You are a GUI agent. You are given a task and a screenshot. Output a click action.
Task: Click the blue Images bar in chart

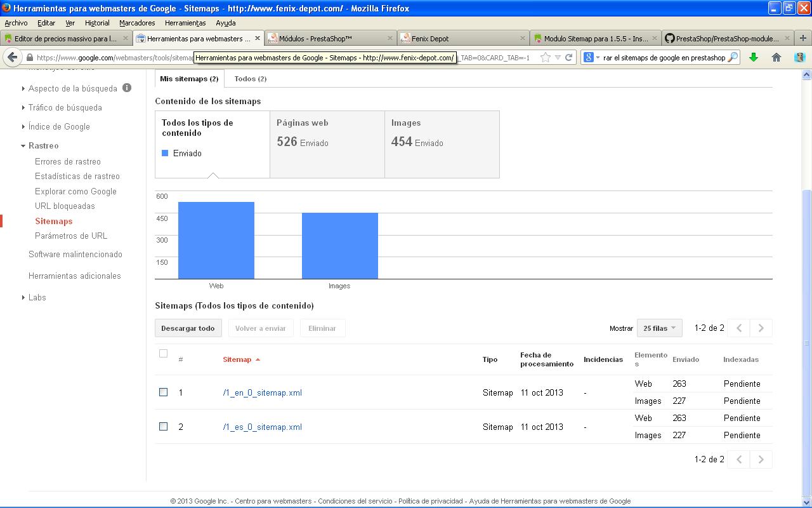(x=340, y=246)
